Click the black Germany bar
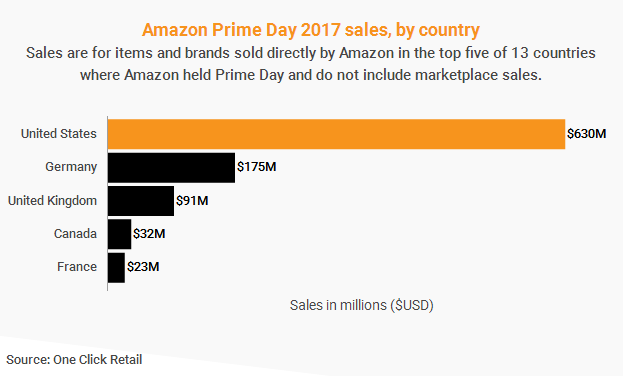This screenshot has height=376, width=623. tap(171, 167)
